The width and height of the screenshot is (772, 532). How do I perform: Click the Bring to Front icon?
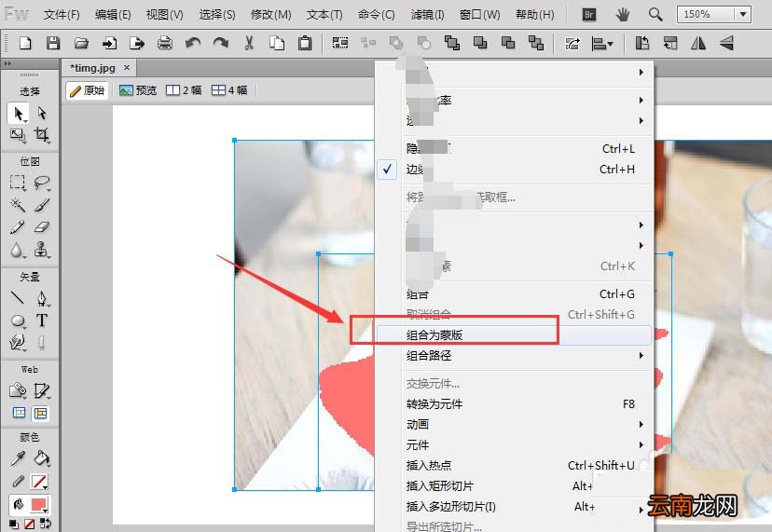[452, 43]
